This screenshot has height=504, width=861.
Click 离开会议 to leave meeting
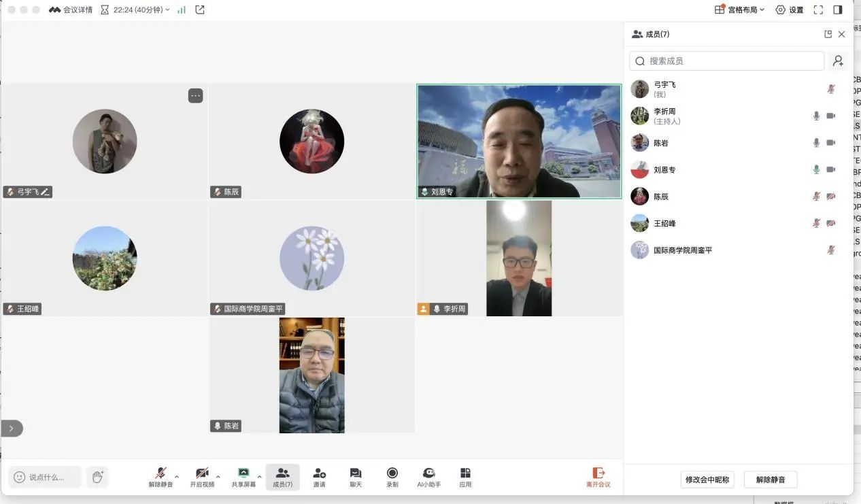coord(598,477)
